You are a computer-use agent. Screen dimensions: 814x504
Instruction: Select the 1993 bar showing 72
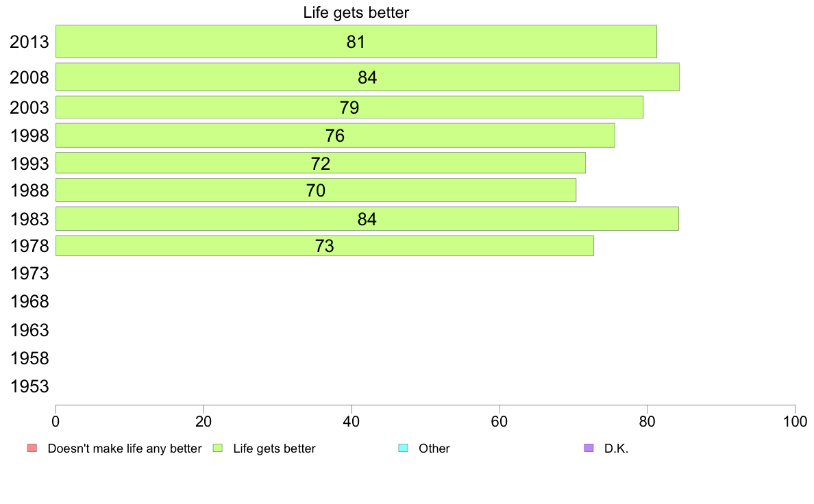[320, 163]
